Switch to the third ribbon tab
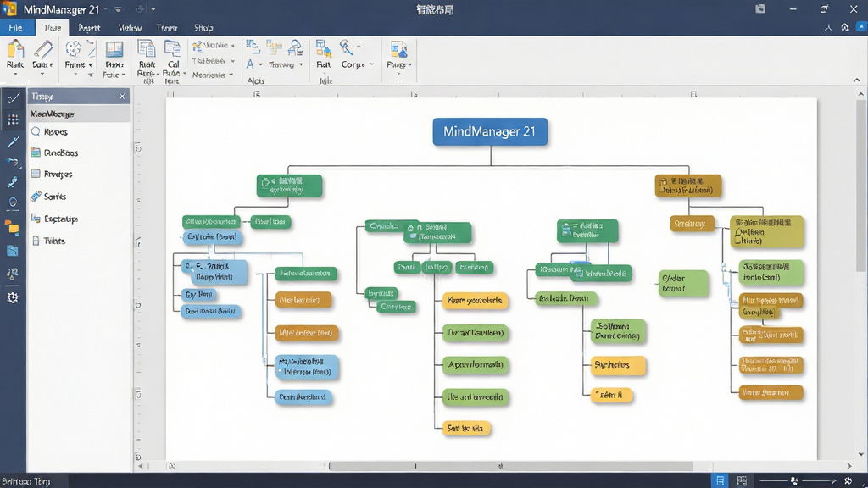Image resolution: width=868 pixels, height=488 pixels. click(89, 28)
